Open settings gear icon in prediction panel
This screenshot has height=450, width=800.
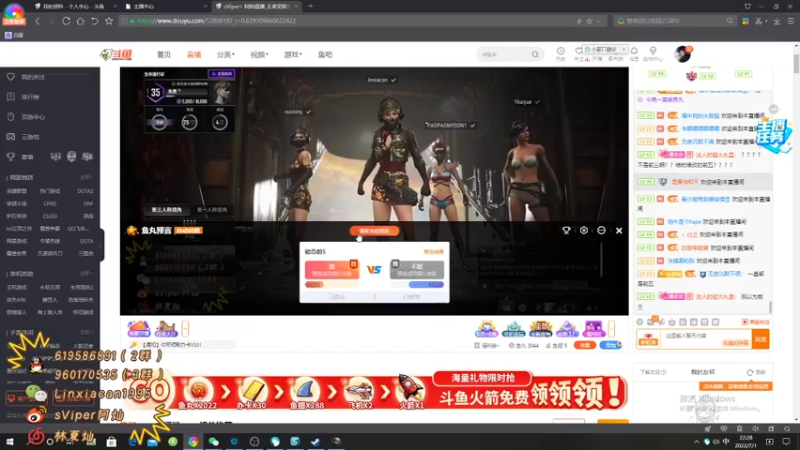point(584,231)
